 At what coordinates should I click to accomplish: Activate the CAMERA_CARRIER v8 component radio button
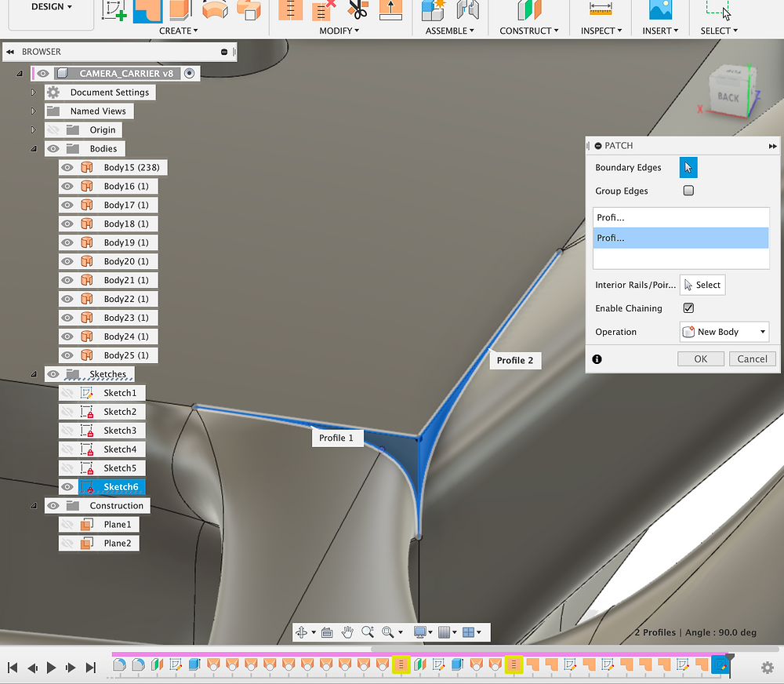point(189,74)
